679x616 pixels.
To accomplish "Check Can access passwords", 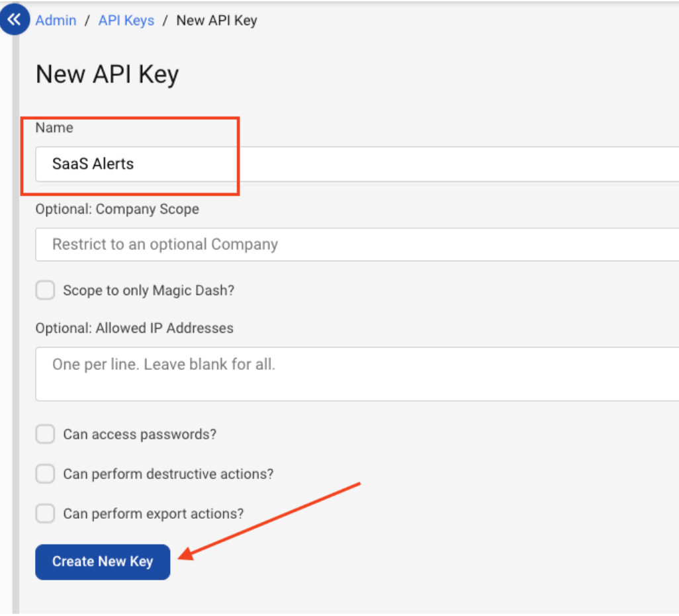I will tap(44, 434).
